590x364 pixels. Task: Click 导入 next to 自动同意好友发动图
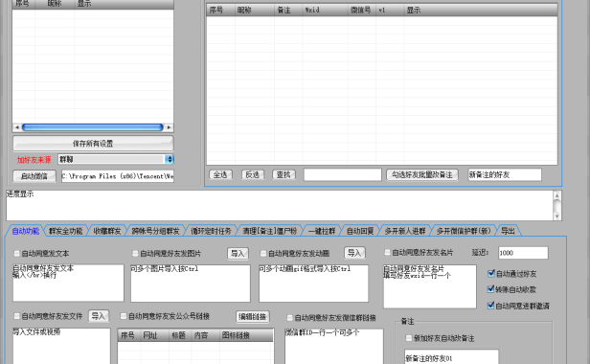click(354, 253)
